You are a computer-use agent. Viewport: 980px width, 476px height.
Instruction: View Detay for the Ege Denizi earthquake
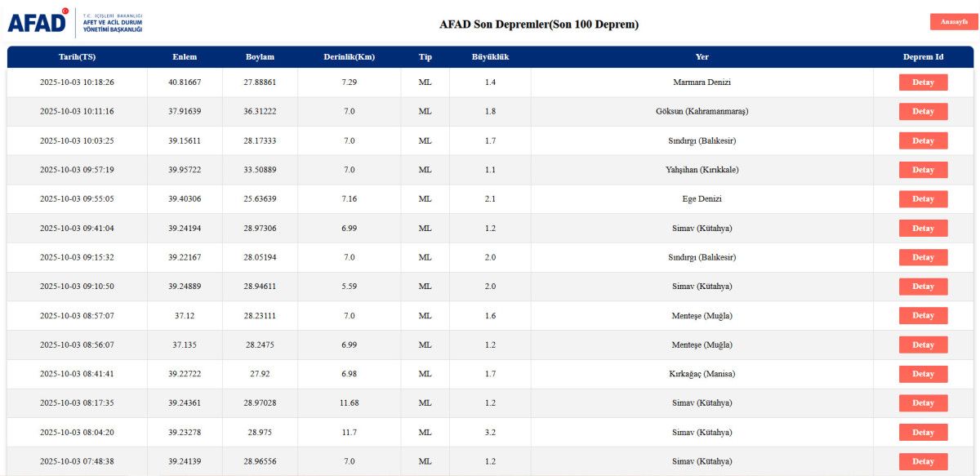click(x=923, y=199)
